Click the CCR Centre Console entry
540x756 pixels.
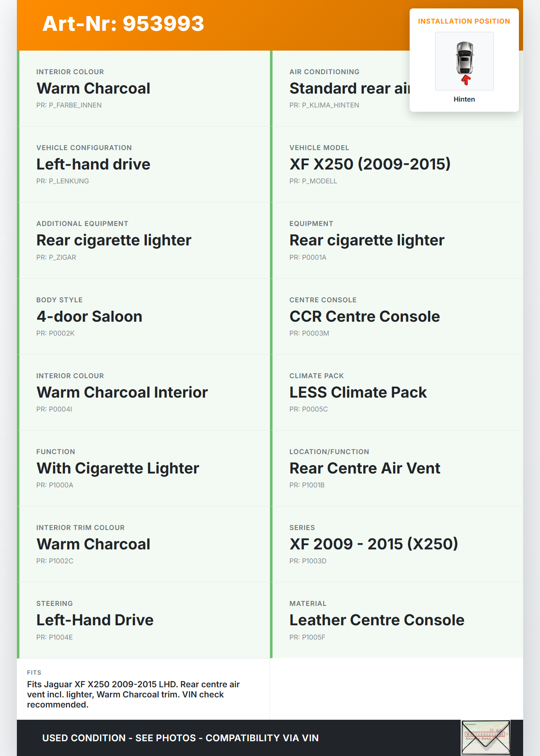[364, 317]
